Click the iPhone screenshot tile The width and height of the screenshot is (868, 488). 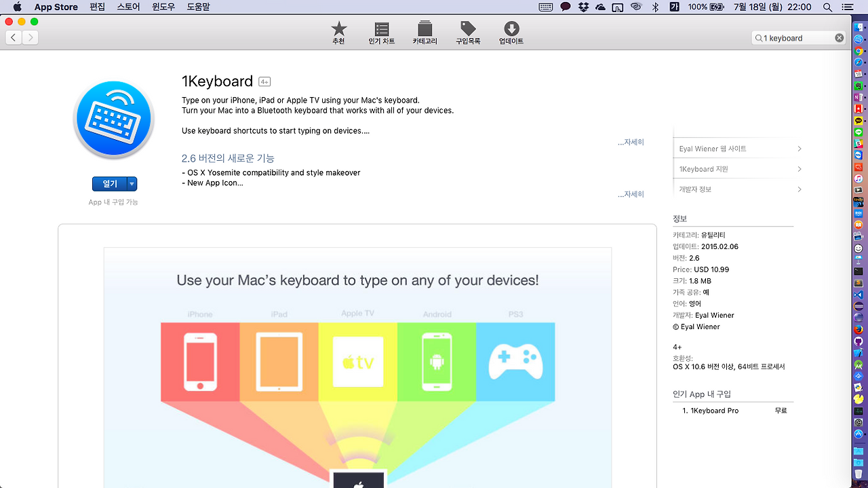[x=200, y=362]
